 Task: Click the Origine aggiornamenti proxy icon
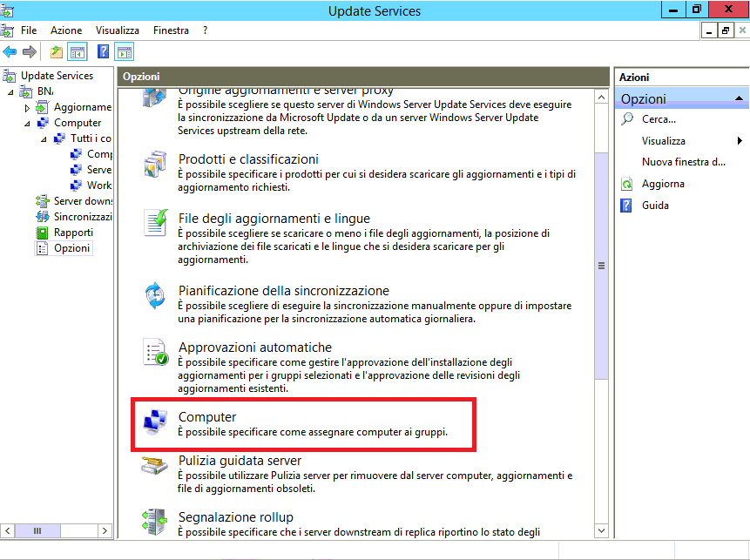pos(154,97)
